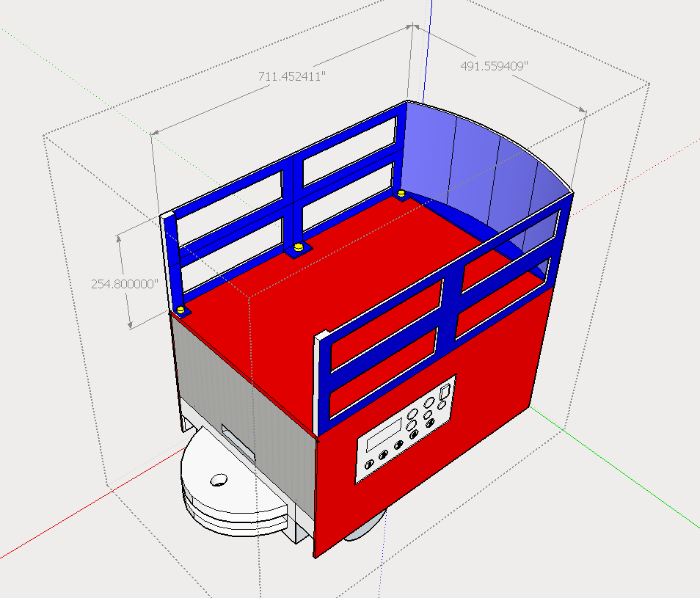700x598 pixels.
Task: Pick the yellow bolt on the middle rail post
Action: (298, 249)
